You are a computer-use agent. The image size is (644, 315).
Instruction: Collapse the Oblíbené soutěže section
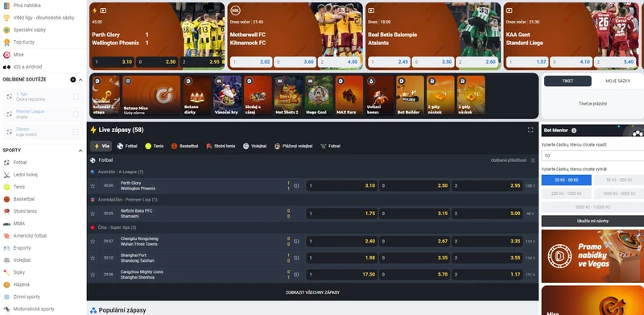[x=80, y=80]
